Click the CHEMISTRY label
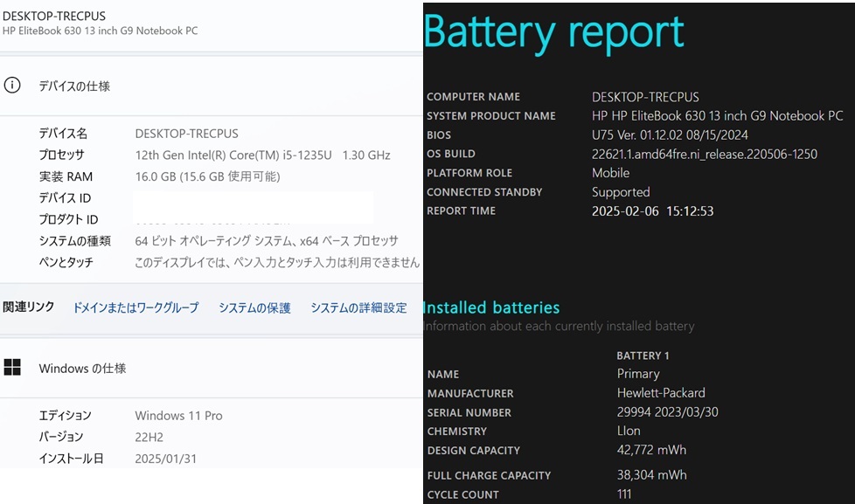Screen dimensions: 855x504 click(457, 432)
